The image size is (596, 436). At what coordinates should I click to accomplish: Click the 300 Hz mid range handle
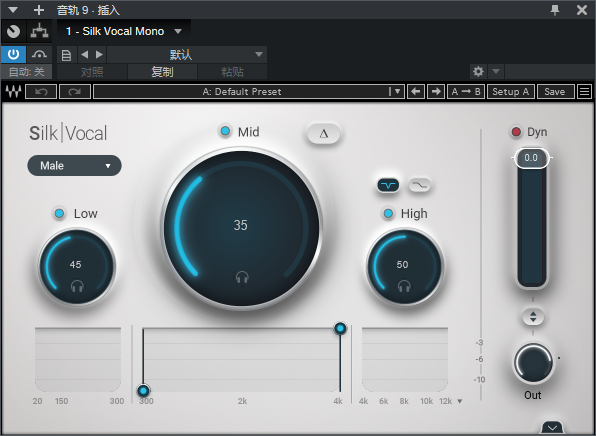(x=143, y=390)
